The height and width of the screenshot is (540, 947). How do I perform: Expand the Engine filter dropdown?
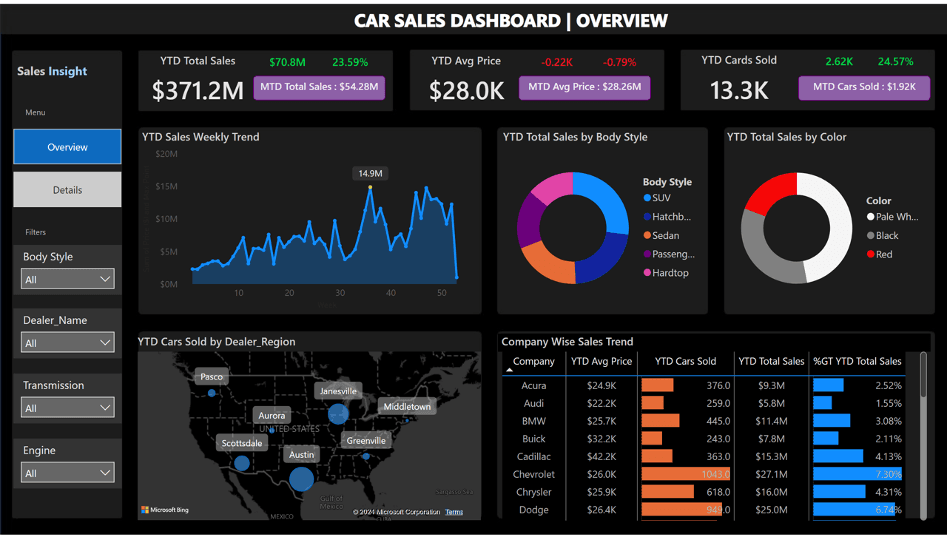68,473
